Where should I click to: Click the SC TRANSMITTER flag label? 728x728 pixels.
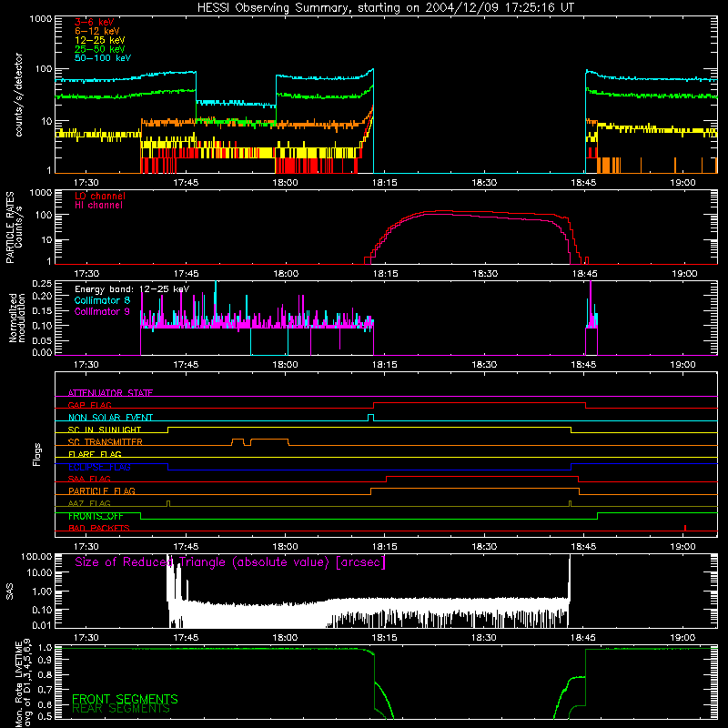pyautogui.click(x=105, y=442)
